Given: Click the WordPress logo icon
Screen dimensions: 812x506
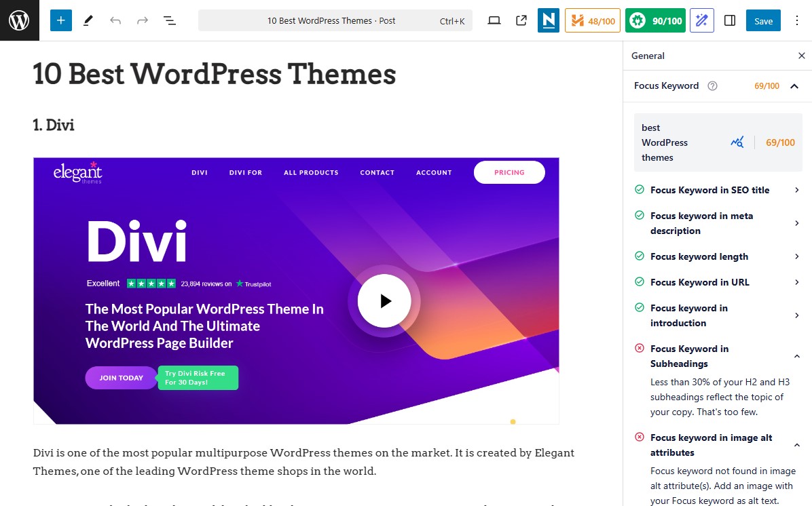Looking at the screenshot, I should [19, 20].
